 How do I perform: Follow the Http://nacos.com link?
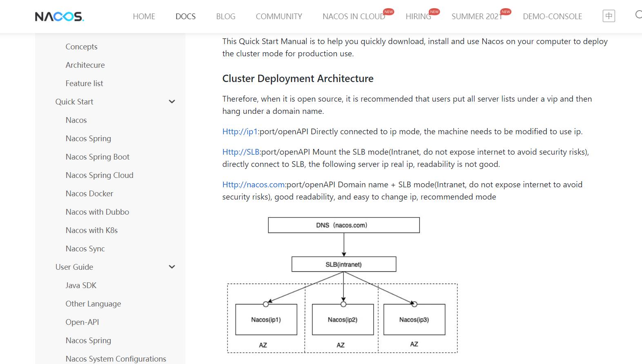point(254,184)
